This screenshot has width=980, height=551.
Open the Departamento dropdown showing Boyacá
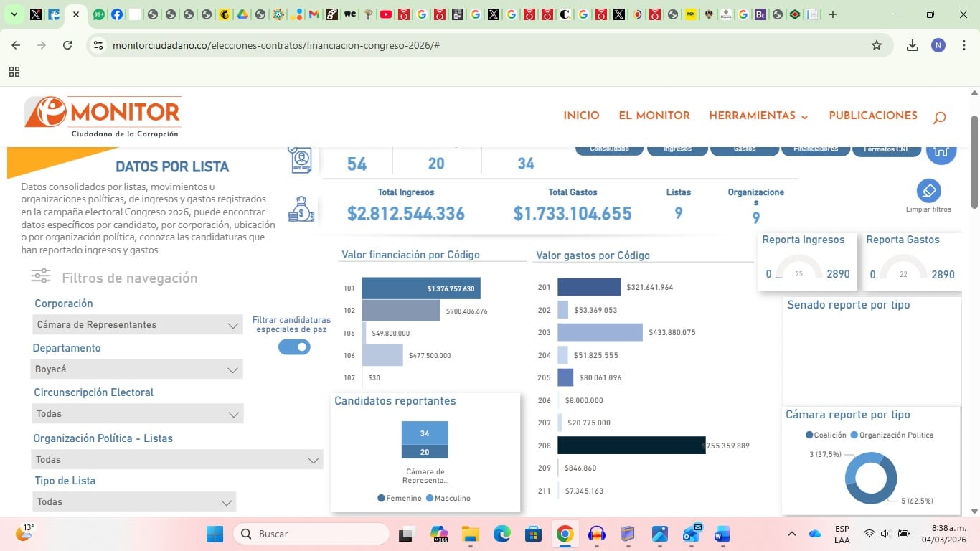[x=138, y=369]
